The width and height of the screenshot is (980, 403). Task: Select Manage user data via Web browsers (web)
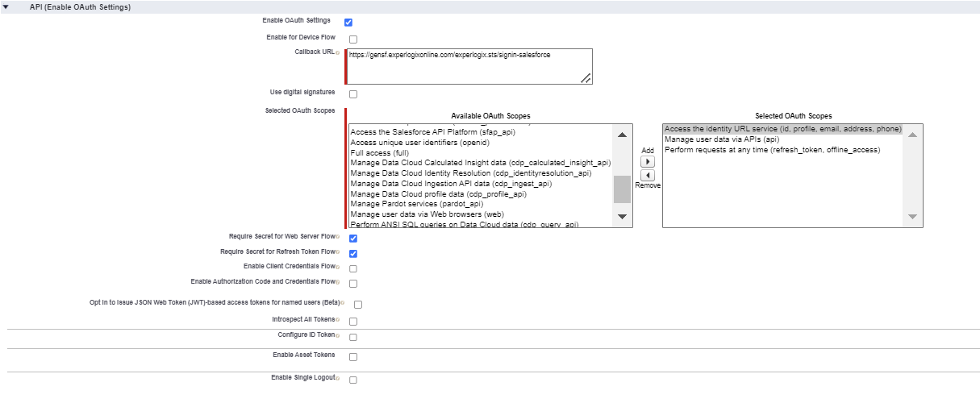pyautogui.click(x=481, y=215)
